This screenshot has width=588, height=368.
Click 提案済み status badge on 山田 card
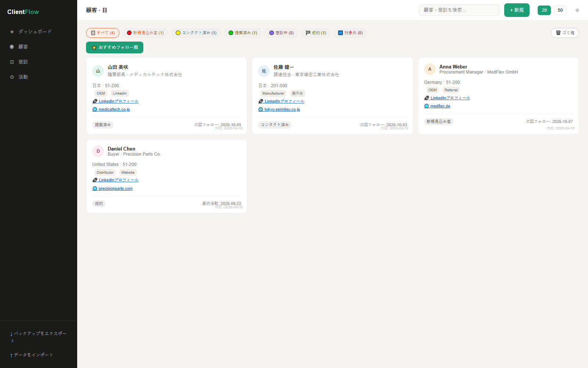[103, 125]
